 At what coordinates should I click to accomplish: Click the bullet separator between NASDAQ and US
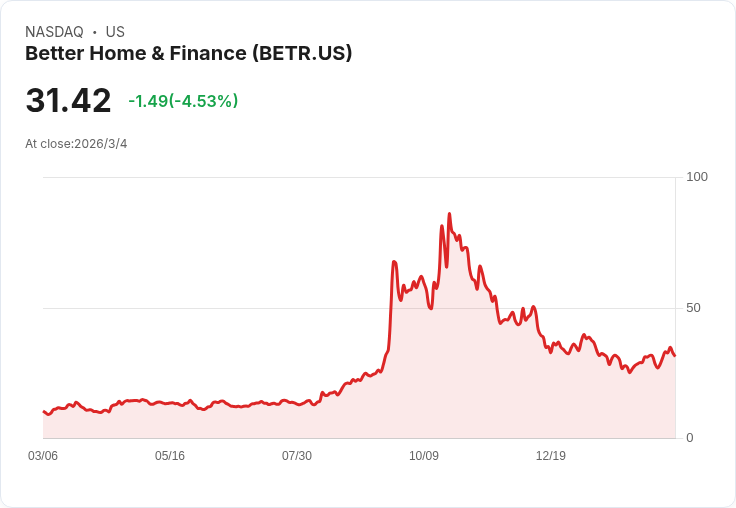[94, 32]
